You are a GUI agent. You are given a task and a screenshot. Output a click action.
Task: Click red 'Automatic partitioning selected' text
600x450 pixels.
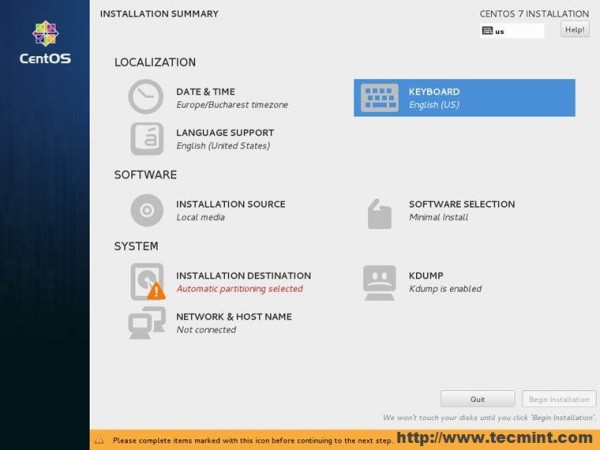coord(240,289)
